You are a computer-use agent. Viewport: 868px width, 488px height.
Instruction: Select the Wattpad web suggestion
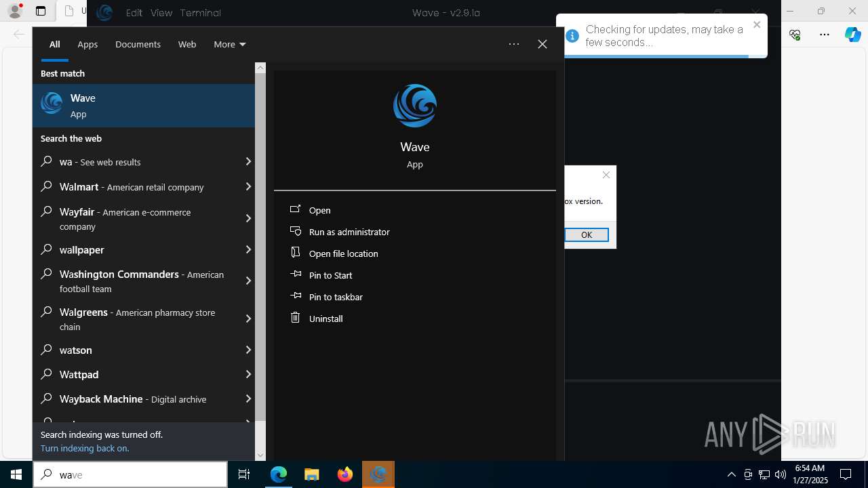click(x=144, y=374)
